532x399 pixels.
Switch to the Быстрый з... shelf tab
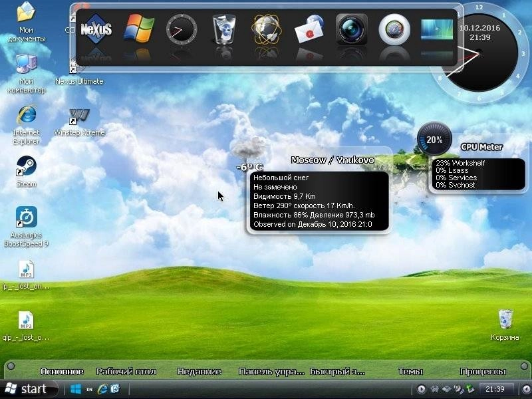click(x=337, y=372)
